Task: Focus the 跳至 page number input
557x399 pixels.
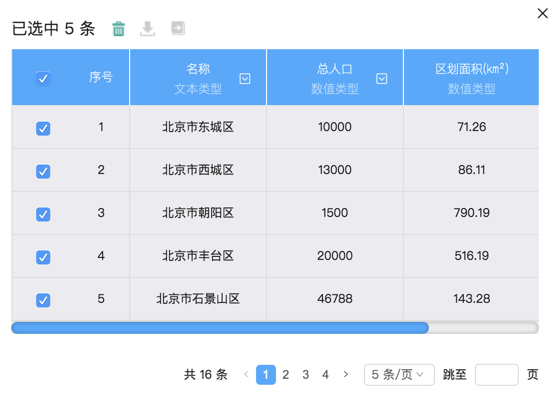Action: 497,374
